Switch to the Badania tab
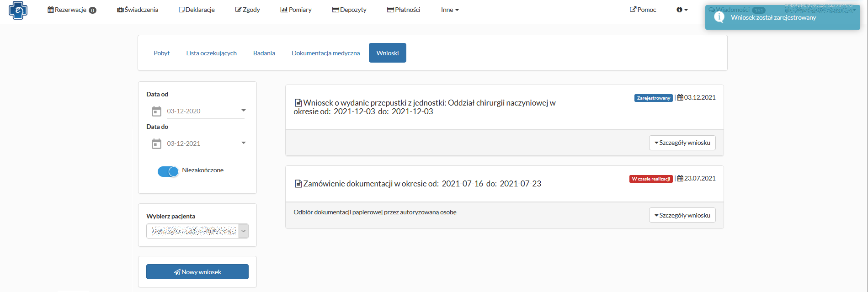This screenshot has height=292, width=868. (x=264, y=53)
